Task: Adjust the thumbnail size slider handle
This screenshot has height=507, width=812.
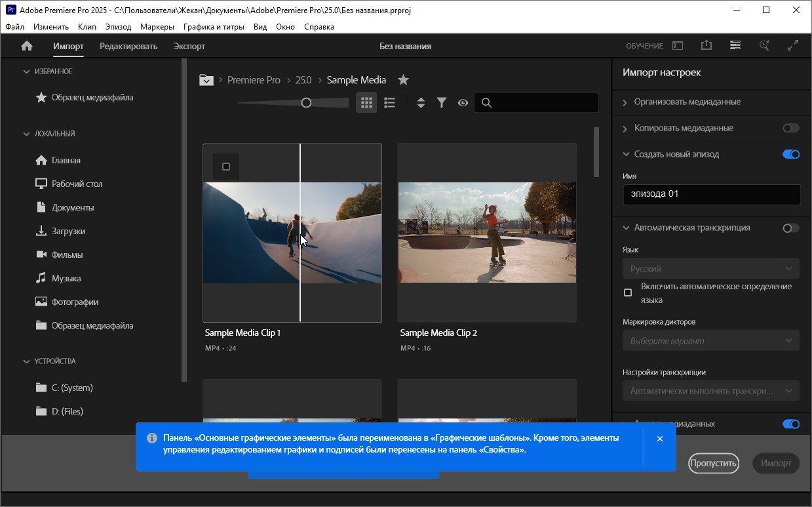Action: (x=306, y=102)
